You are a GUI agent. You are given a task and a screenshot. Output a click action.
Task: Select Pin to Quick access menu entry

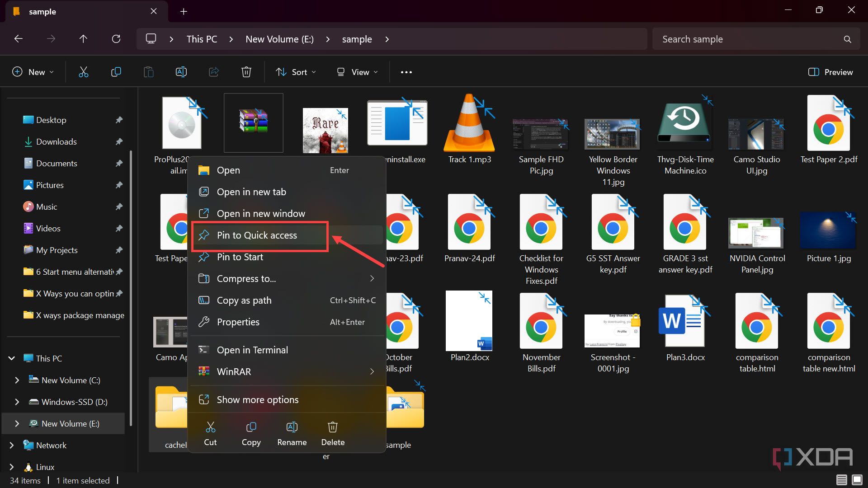(257, 235)
